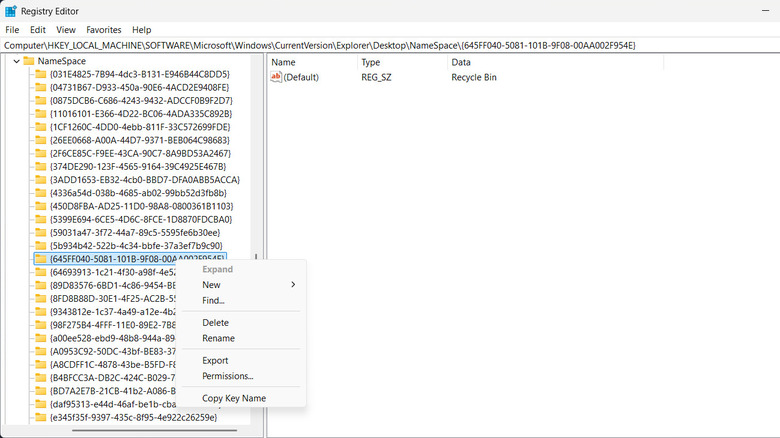The width and height of the screenshot is (780, 438).
Task: Click folder icon of {26EE0668-A00A-44D7-9371-BEB064C98683}
Action: (41, 140)
